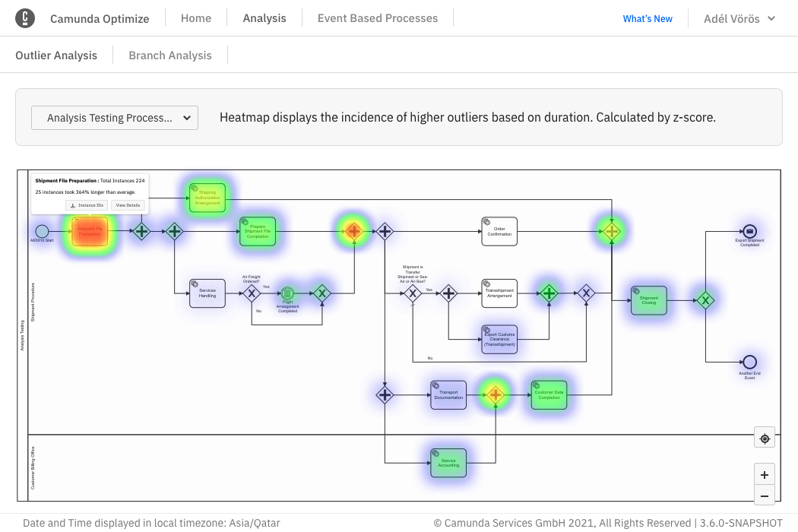Switch to the Branch Analysis tab
This screenshot has height=532, width=798.
(169, 55)
